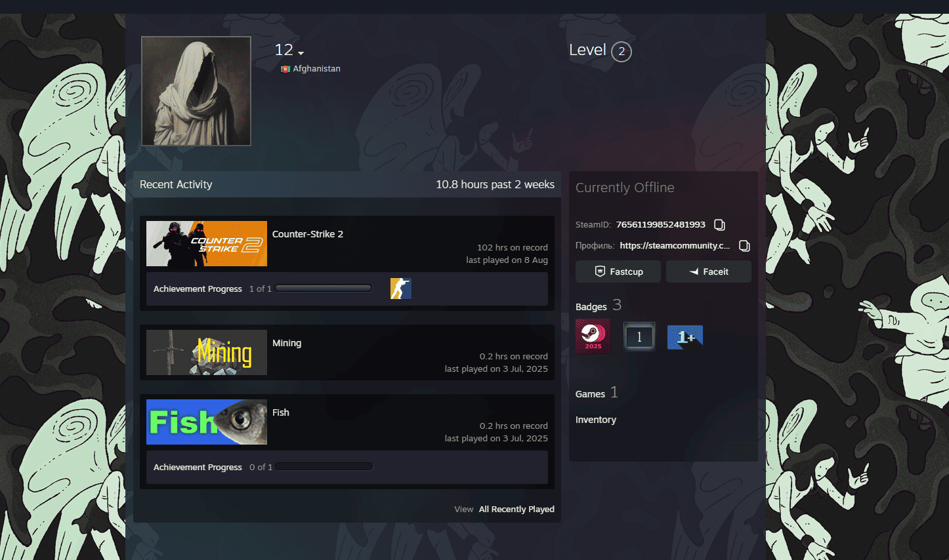
Task: Copy the SteamID with the copy icon
Action: (x=719, y=225)
